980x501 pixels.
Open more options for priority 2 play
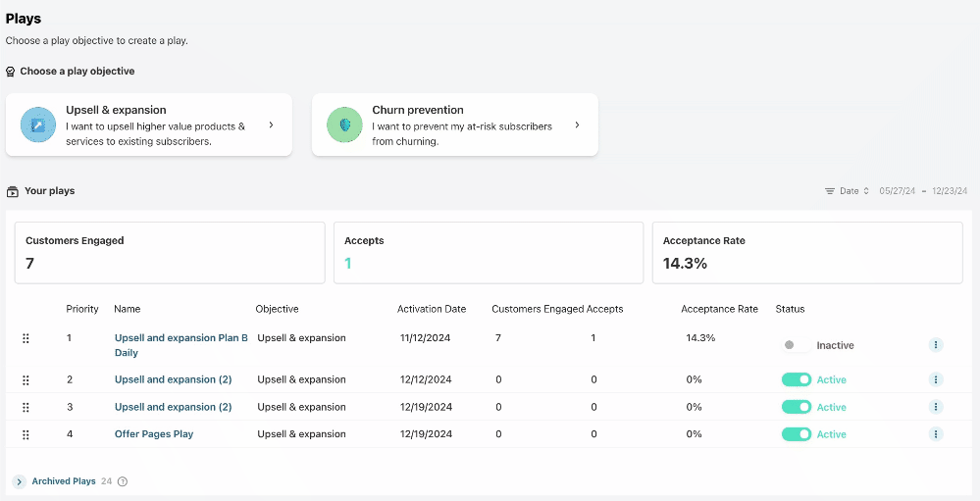pyautogui.click(x=936, y=379)
